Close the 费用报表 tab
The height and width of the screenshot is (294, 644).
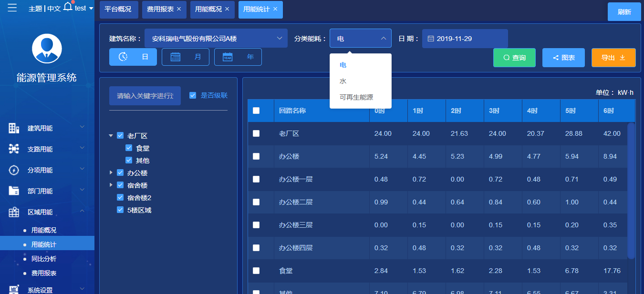click(179, 9)
